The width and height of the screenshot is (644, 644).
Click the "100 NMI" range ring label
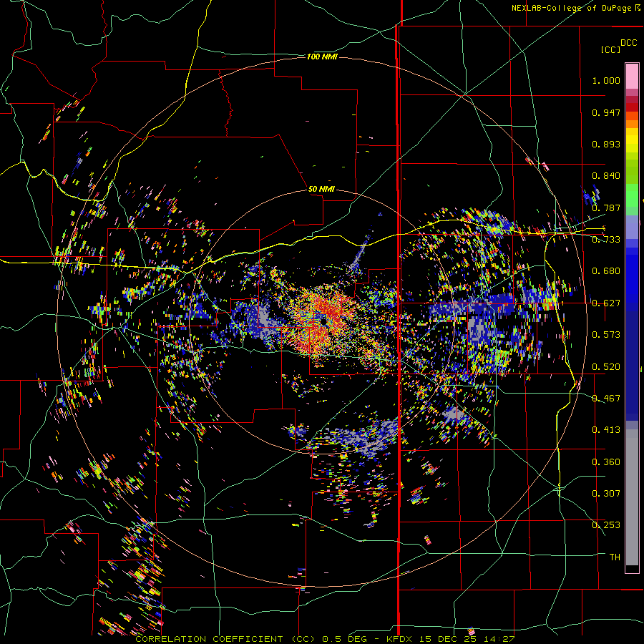(x=322, y=57)
